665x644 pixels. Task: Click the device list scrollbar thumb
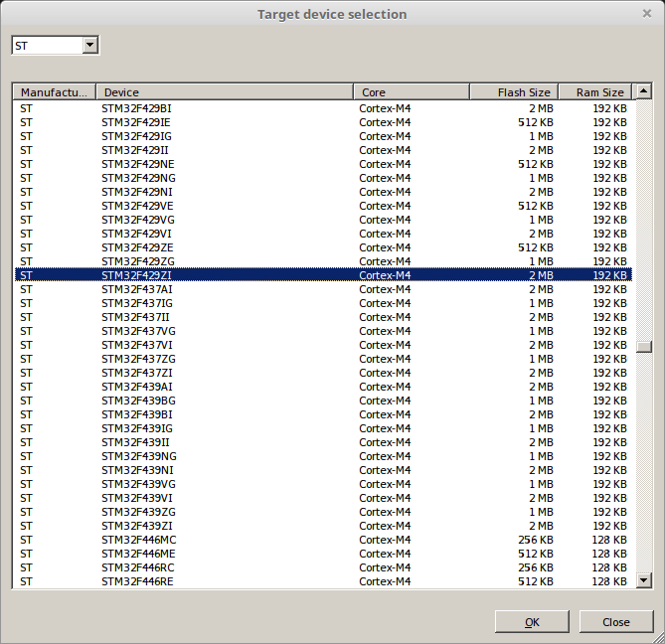pyautogui.click(x=644, y=347)
